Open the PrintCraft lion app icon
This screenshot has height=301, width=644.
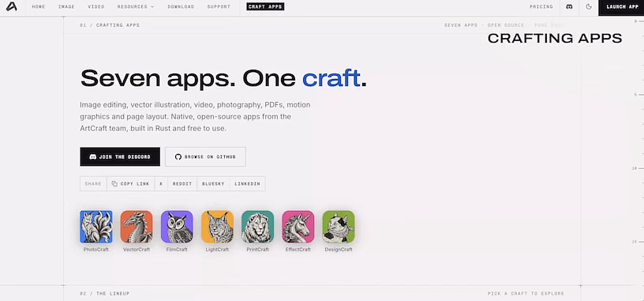click(257, 227)
